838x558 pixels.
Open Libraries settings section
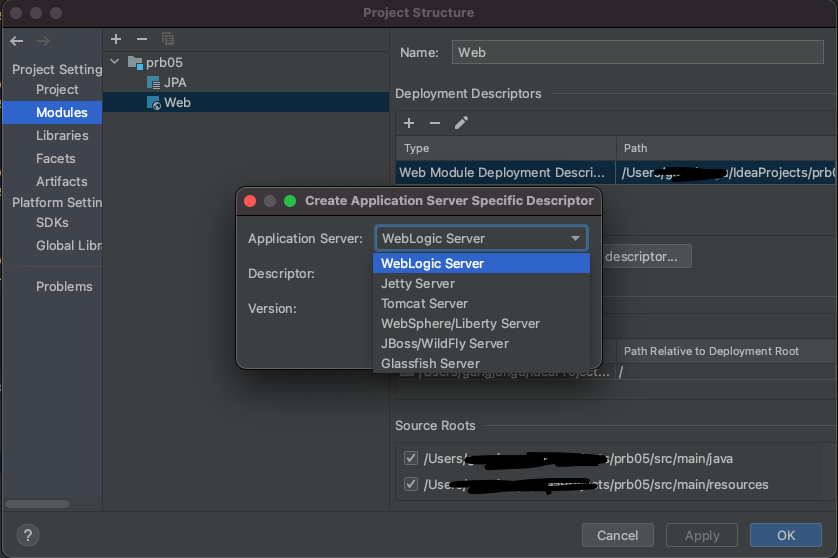(62, 136)
